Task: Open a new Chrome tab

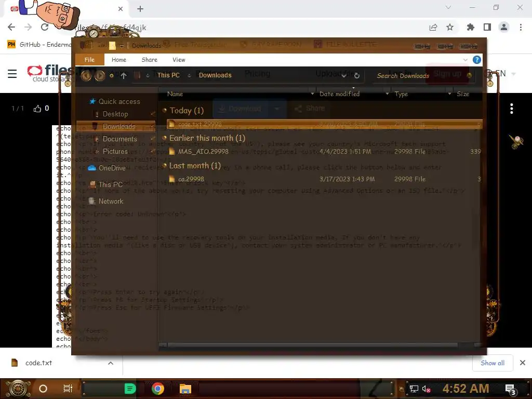Action: tap(140, 9)
